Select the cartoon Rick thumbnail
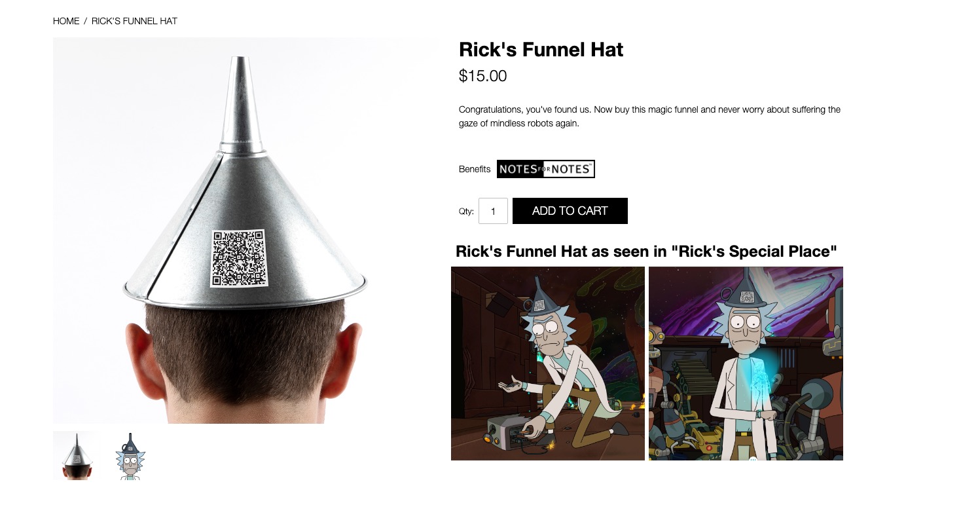 point(130,455)
